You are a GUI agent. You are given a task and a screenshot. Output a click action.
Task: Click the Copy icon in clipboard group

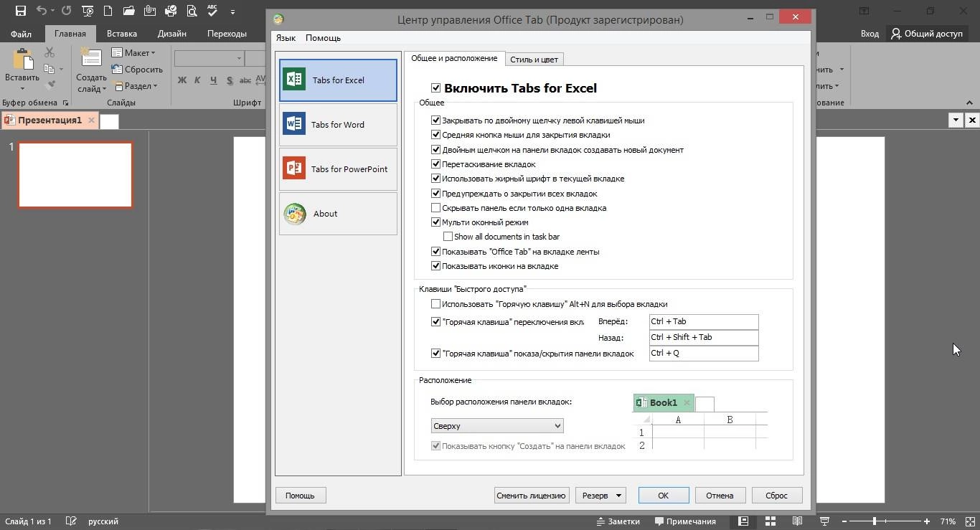50,69
